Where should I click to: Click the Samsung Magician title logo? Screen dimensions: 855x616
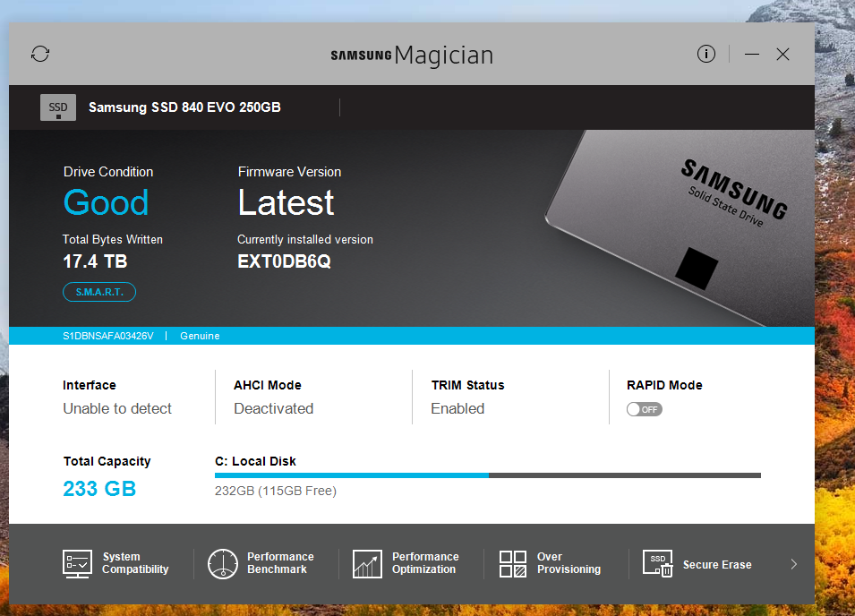tap(412, 55)
